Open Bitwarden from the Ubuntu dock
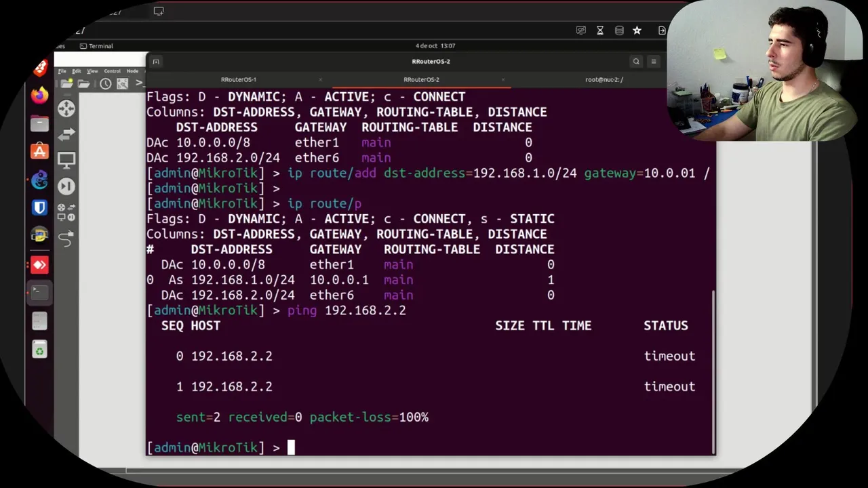This screenshot has width=868, height=488. [x=39, y=207]
